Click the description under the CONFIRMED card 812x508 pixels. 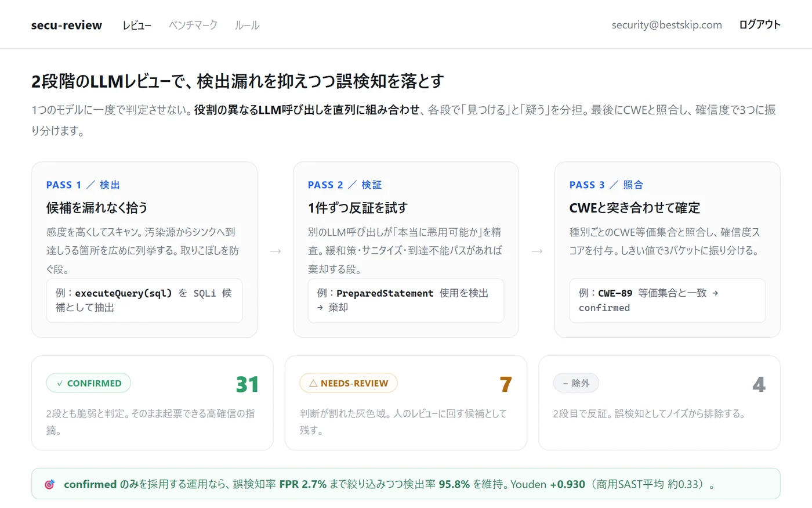[x=151, y=422]
